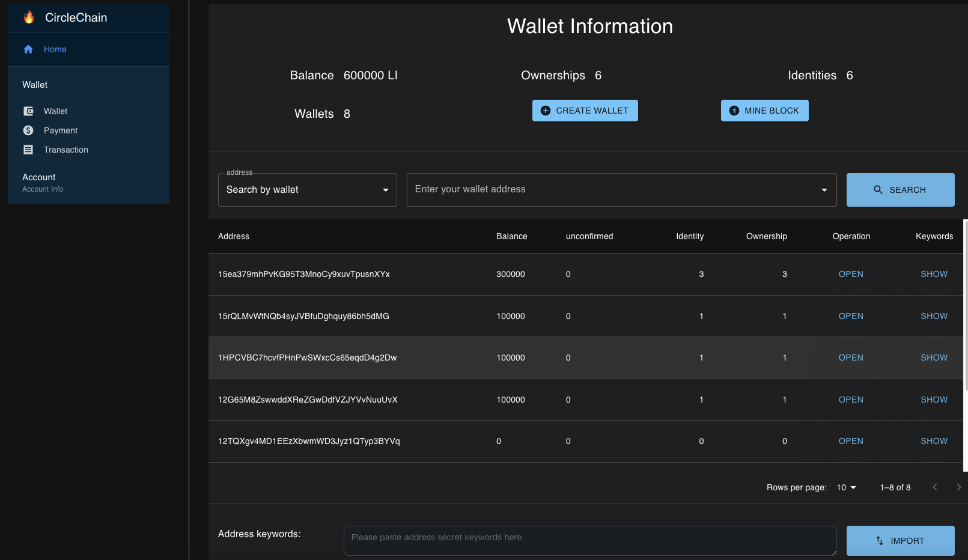The width and height of the screenshot is (968, 560).
Task: Click the Transaction list icon
Action: [x=28, y=150]
